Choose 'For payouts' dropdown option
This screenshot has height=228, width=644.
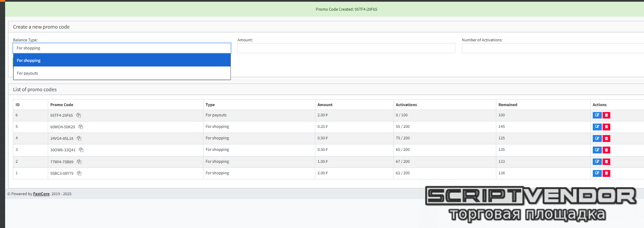(x=122, y=73)
